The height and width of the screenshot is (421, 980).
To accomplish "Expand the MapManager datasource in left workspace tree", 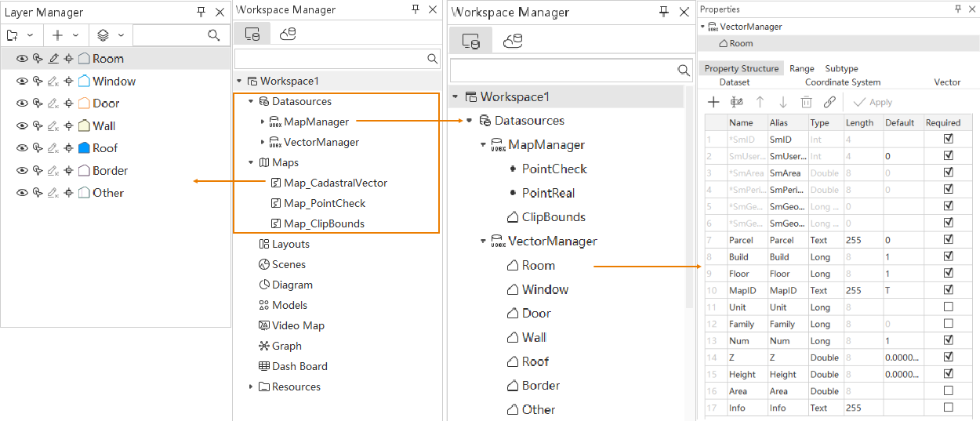I will coord(263,122).
